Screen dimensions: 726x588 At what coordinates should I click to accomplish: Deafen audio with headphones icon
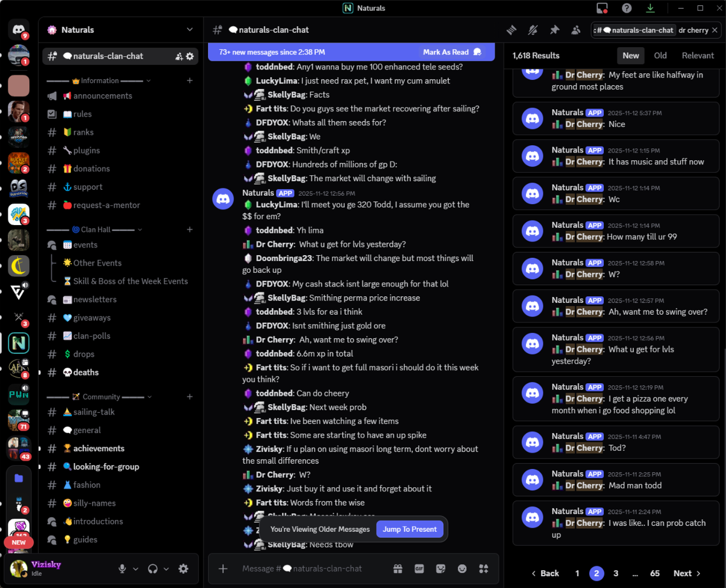point(153,569)
